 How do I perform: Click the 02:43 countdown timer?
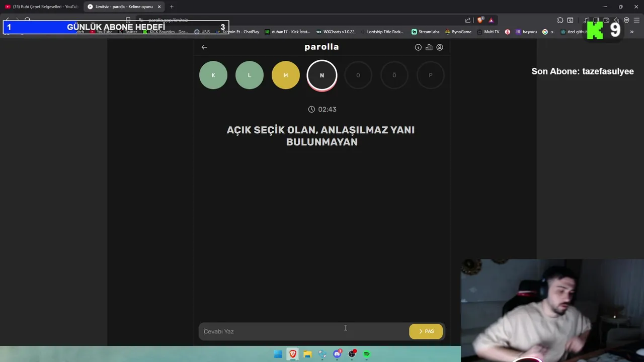[322, 109]
